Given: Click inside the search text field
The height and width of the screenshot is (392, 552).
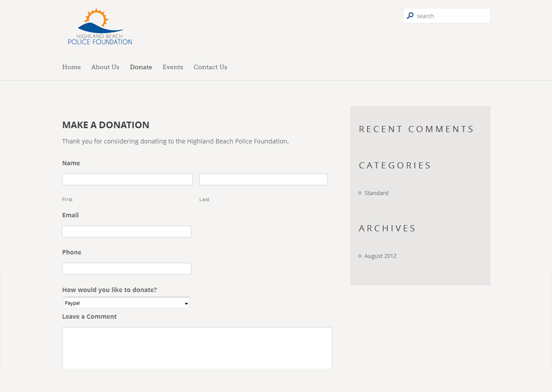Looking at the screenshot, I should pos(451,16).
